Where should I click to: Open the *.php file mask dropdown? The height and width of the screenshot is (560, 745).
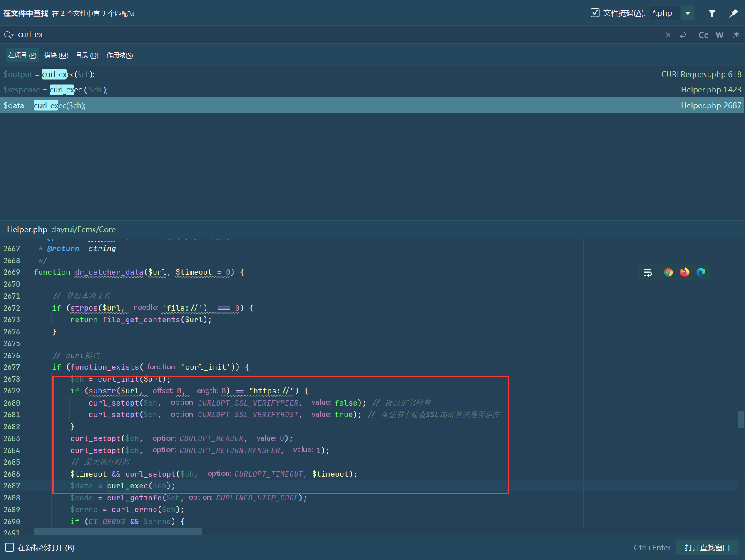point(688,13)
